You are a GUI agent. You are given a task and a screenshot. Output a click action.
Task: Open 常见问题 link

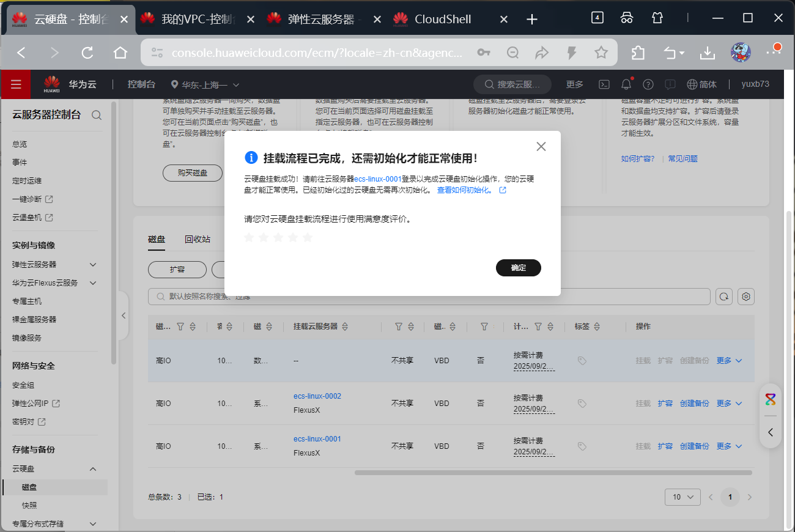pyautogui.click(x=682, y=158)
